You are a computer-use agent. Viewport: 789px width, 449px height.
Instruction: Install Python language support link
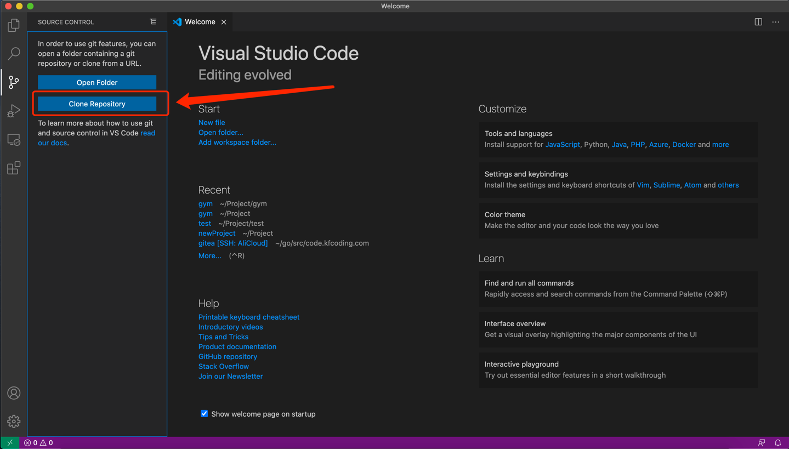[x=596, y=144]
